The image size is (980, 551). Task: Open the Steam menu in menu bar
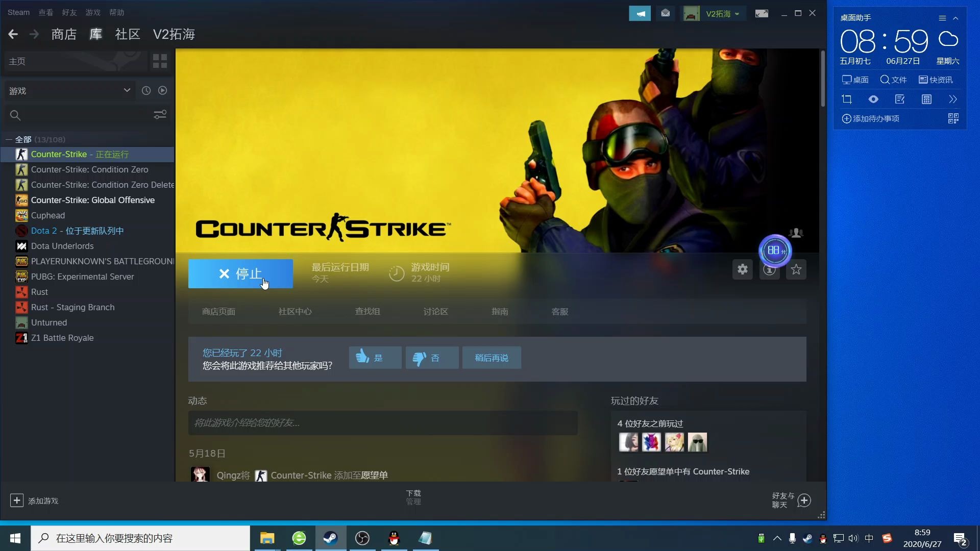[x=18, y=12]
